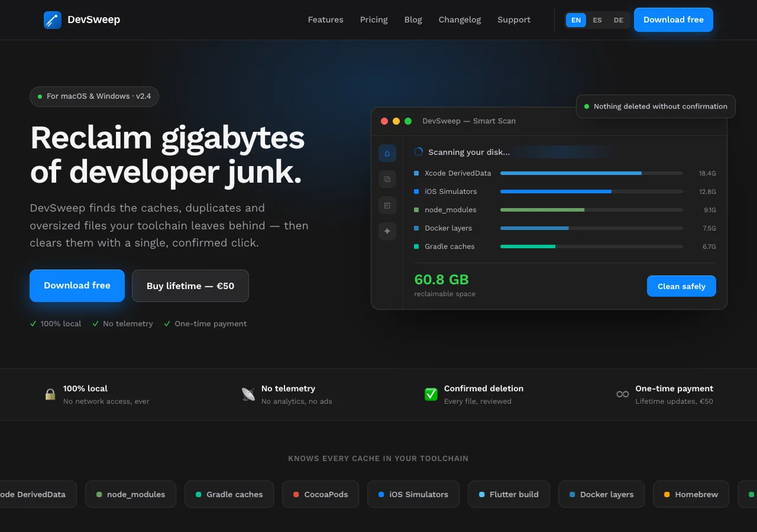The width and height of the screenshot is (757, 532).
Task: Switch language to ES
Action: coord(597,20)
